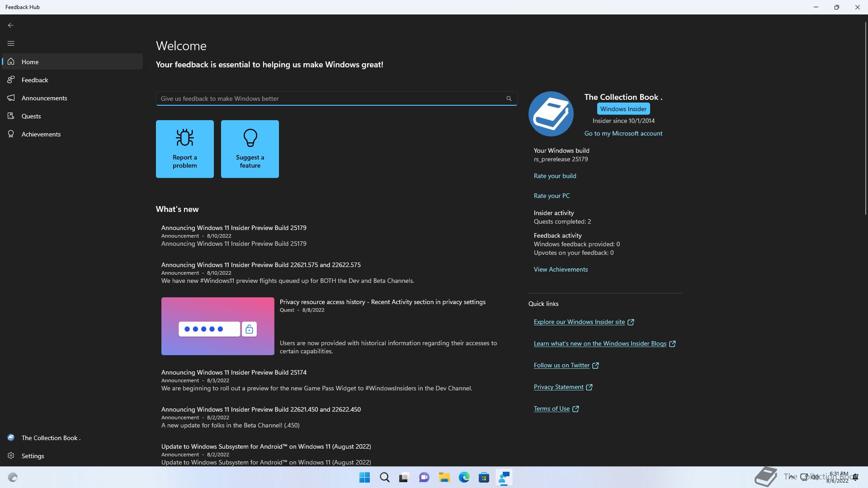This screenshot has height=488, width=868.
Task: Click the Quests icon in sidebar
Action: (11, 116)
